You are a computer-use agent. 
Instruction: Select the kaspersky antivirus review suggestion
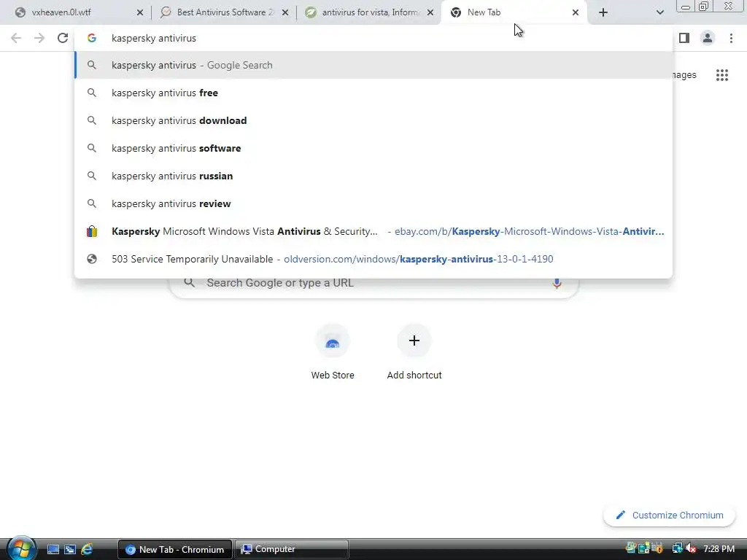[373, 203]
